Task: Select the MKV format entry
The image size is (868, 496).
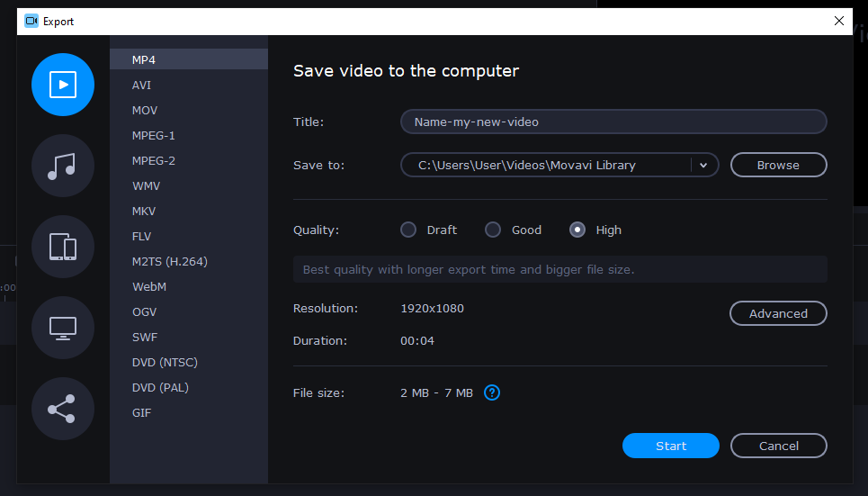Action: (x=143, y=211)
